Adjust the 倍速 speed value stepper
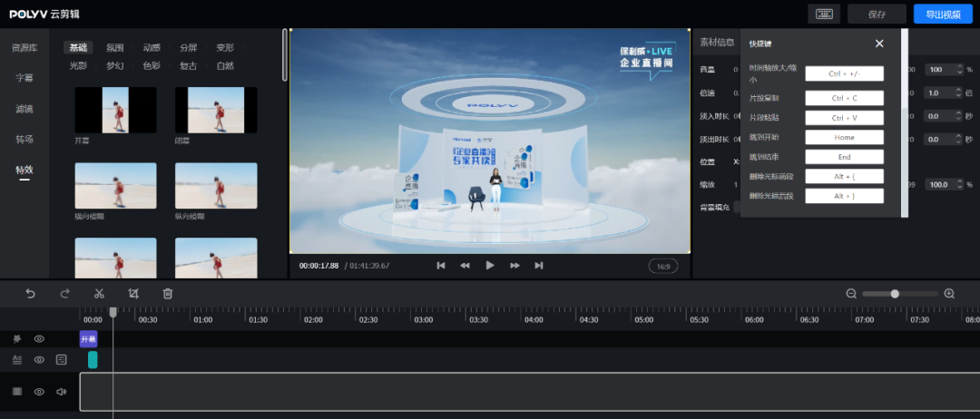The height and width of the screenshot is (419, 980). (x=959, y=93)
